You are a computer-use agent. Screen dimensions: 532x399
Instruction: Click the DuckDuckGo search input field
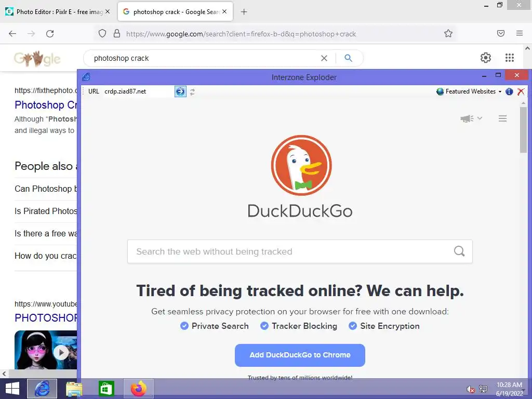300,251
